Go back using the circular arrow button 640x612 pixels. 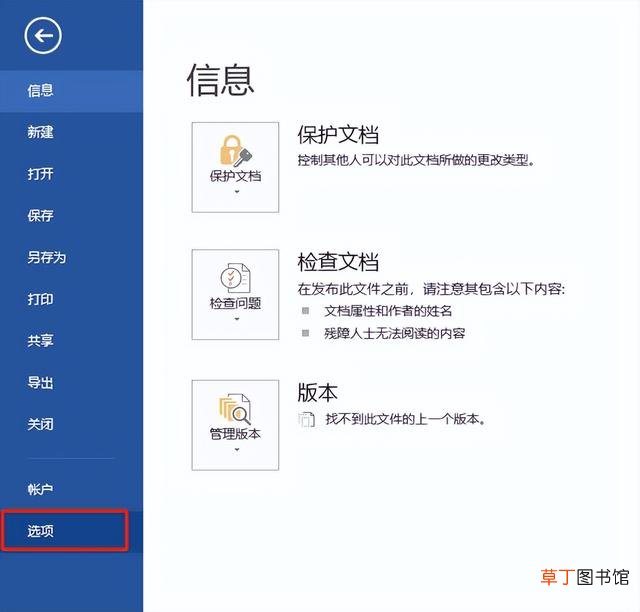[x=43, y=36]
